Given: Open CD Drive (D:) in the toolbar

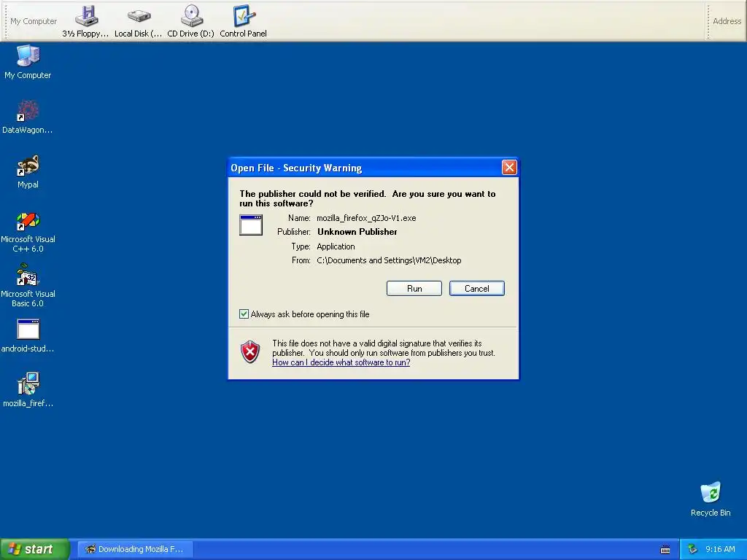Looking at the screenshot, I should [x=190, y=21].
